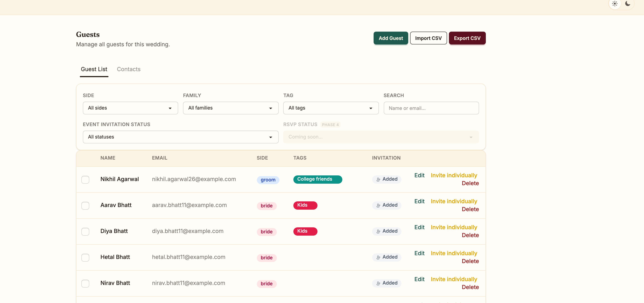Click the Import CSV button

coord(429,38)
